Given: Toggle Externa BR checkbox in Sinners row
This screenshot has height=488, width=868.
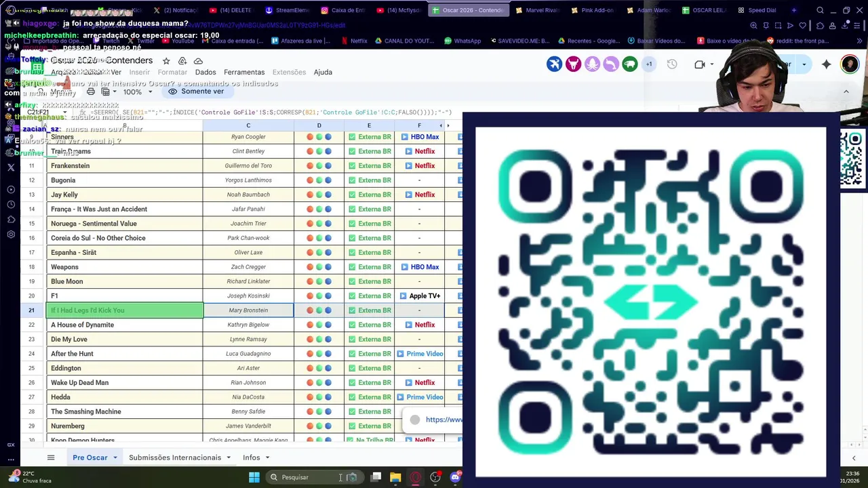Looking at the screenshot, I should click(352, 137).
